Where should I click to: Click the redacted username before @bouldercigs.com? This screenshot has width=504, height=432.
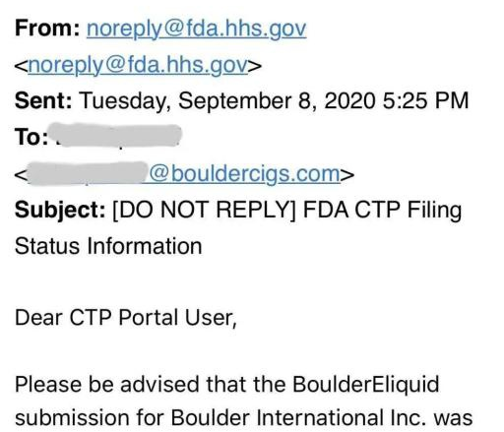click(88, 173)
